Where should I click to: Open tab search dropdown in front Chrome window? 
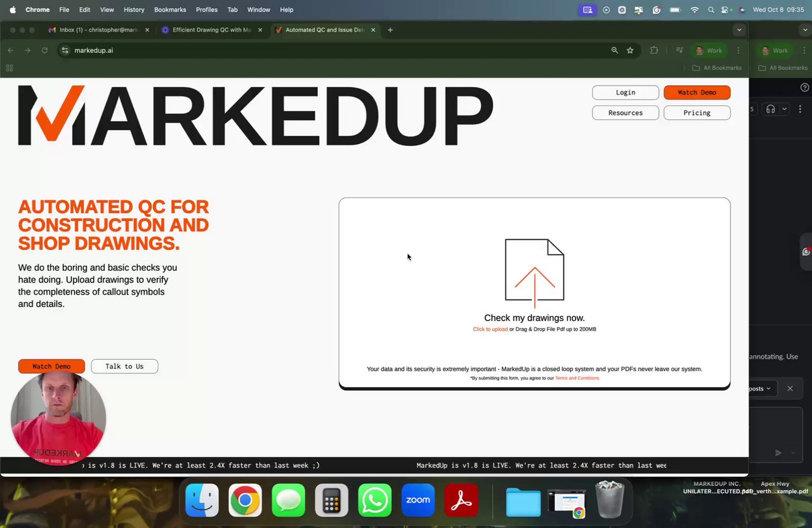738,30
